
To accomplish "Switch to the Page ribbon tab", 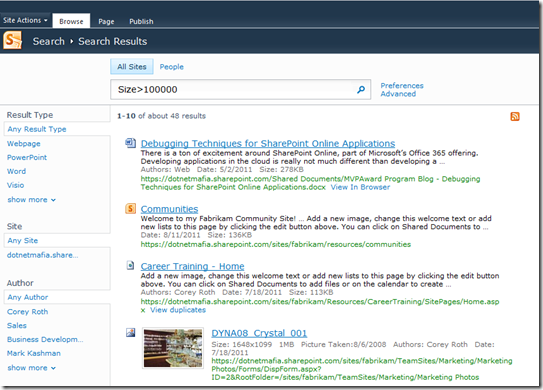I will pos(106,21).
